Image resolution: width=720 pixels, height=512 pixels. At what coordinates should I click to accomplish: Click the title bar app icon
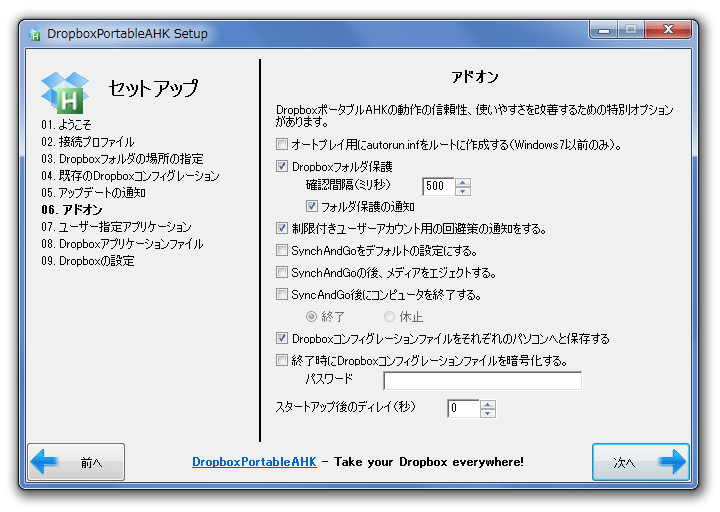pos(34,34)
